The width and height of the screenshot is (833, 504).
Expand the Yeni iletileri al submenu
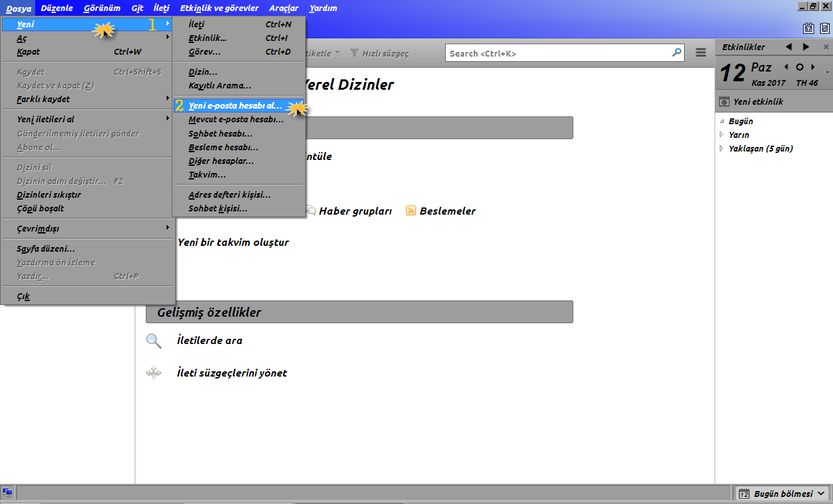pyautogui.click(x=88, y=119)
